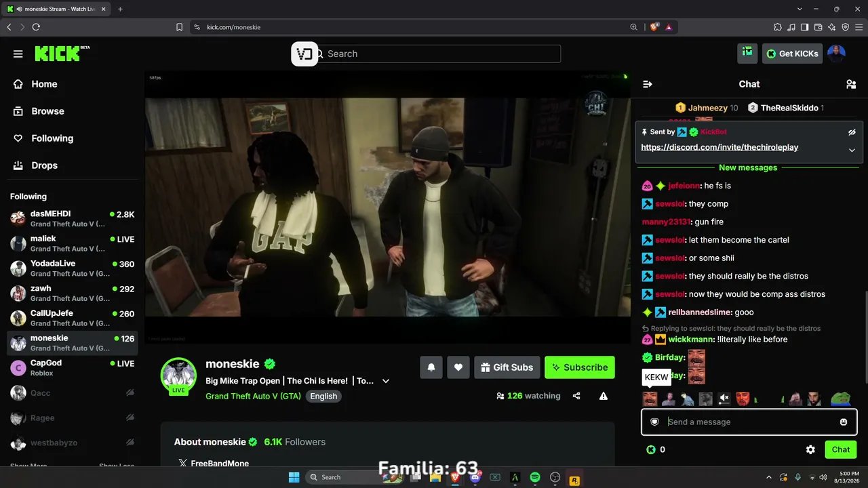This screenshot has width=868, height=488.
Task: Insert the muted speaker emote
Action: click(724, 399)
